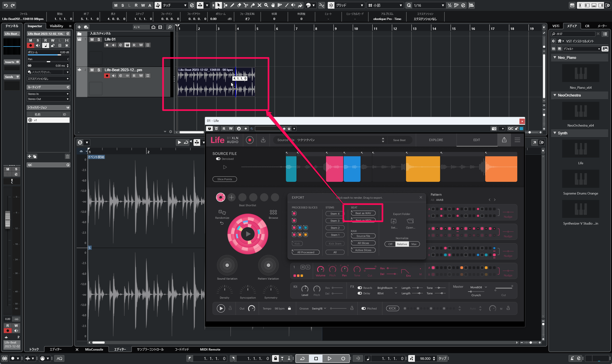Viewport: 612px width, 364px height.
Task: Play the beat in pink circle
Action: click(248, 234)
